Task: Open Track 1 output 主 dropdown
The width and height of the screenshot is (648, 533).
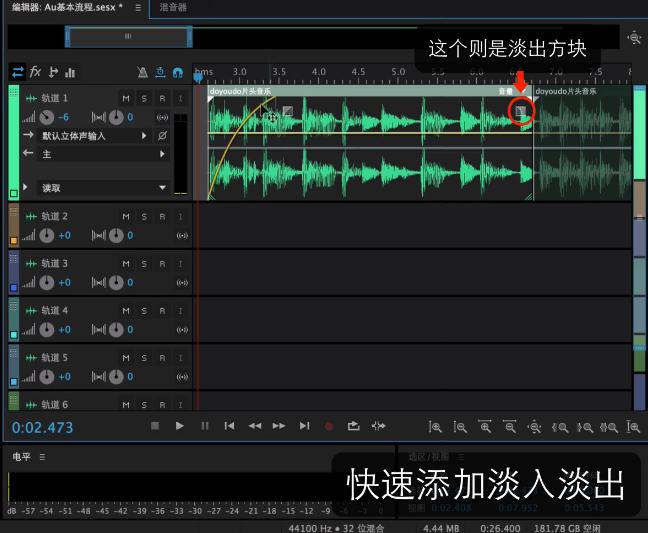Action: click(103, 154)
